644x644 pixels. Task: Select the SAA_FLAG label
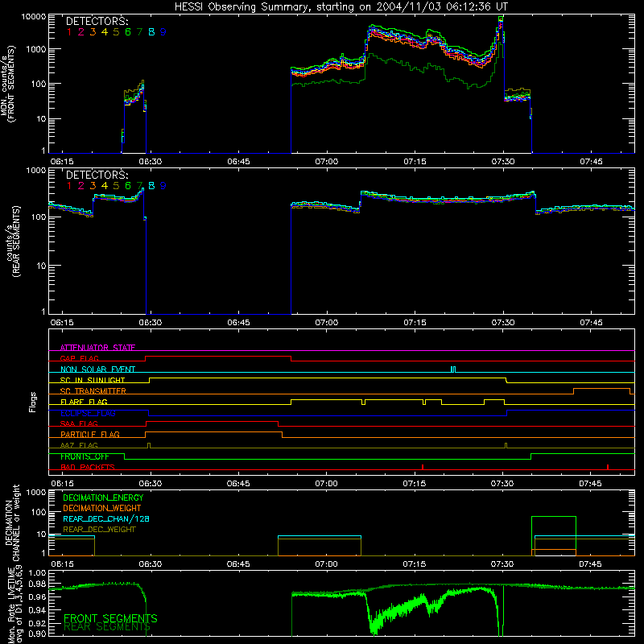pyautogui.click(x=79, y=423)
